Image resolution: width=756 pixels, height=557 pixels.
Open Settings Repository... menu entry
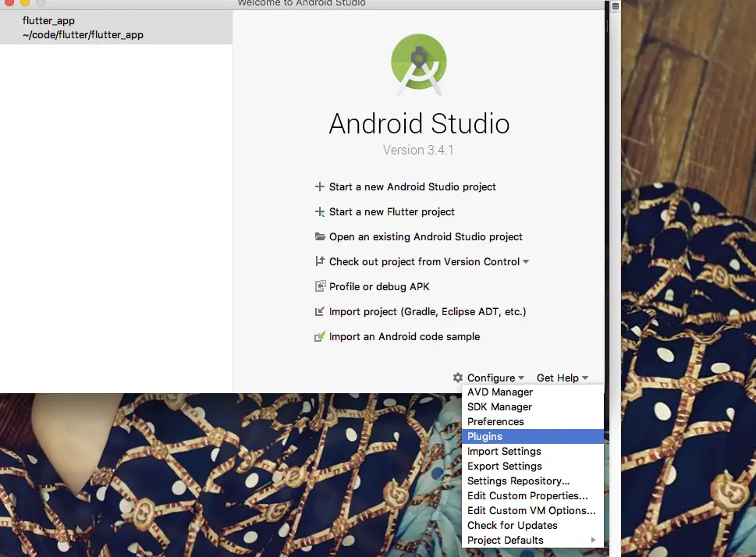click(532, 481)
